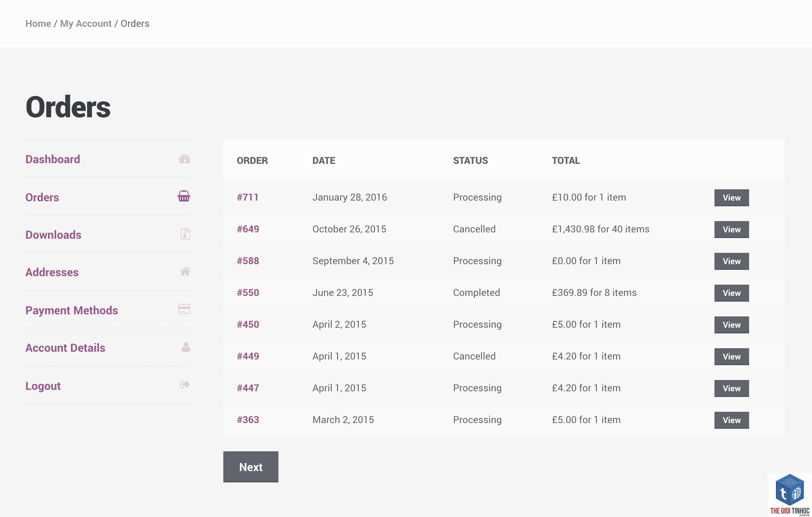The image size is (812, 517).
Task: Click the date April 2, 2015
Action: (339, 325)
